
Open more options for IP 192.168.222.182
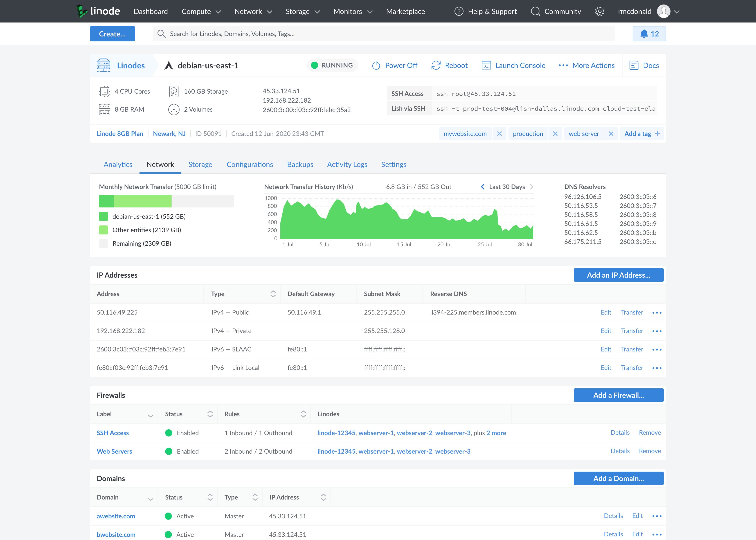coord(657,331)
